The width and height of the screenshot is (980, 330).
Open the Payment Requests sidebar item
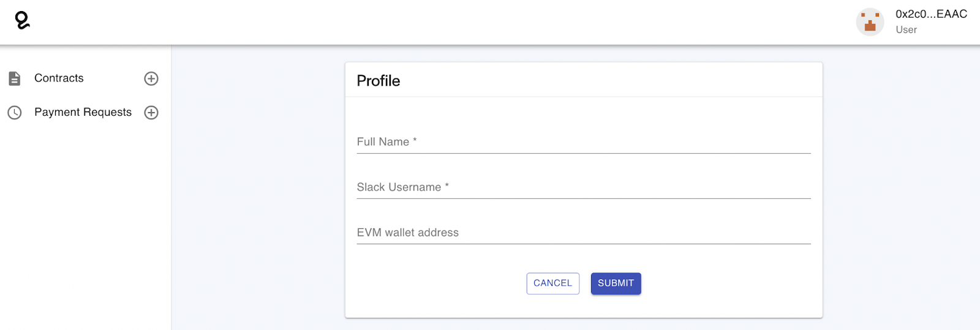pyautogui.click(x=83, y=113)
